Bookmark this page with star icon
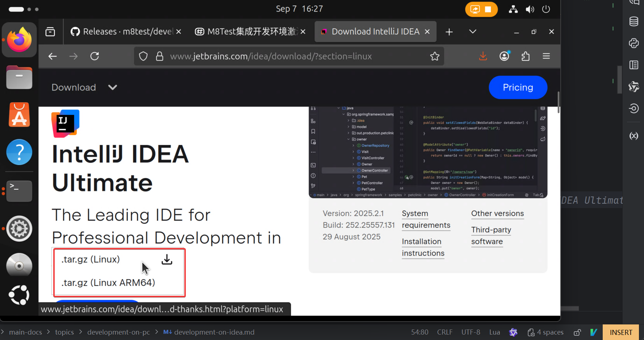 pos(435,56)
